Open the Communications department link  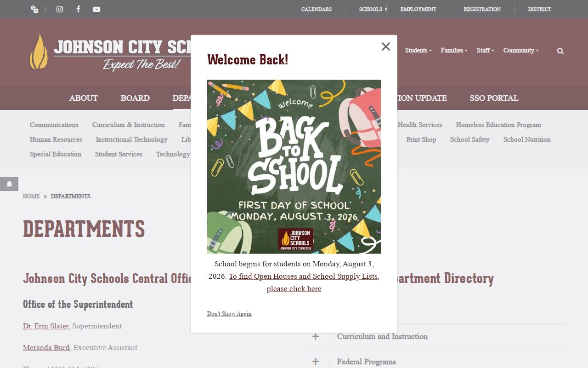(54, 125)
